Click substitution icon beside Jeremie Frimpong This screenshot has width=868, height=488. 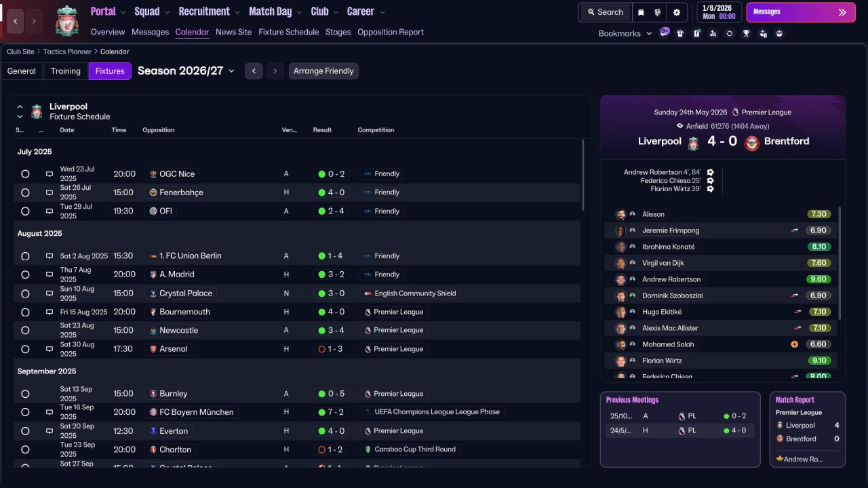[794, 230]
